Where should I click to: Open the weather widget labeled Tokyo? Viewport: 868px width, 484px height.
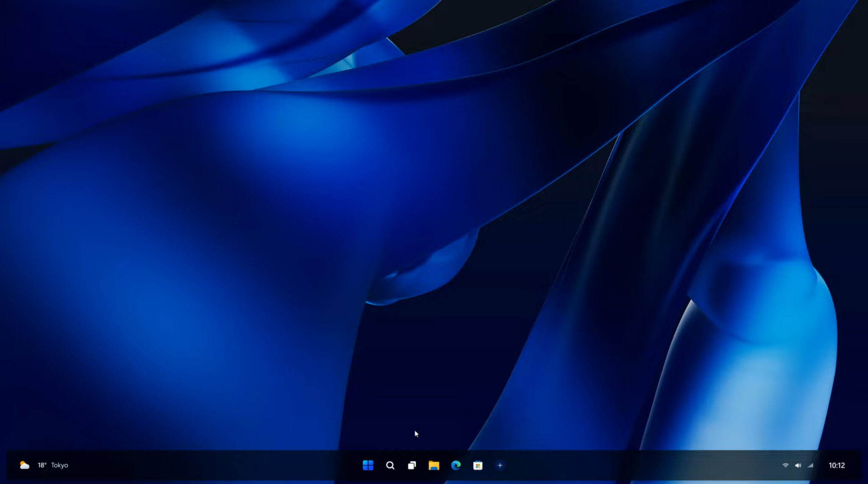[x=61, y=465]
